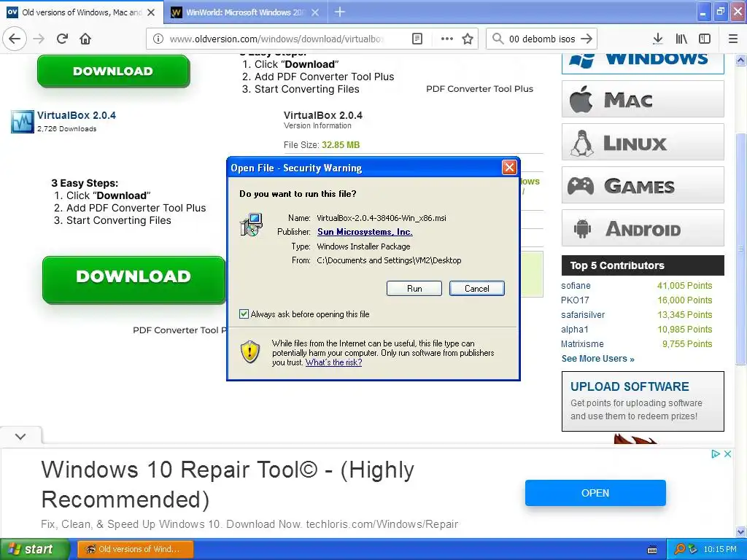Screen dimensions: 747x560
Task: Select the Old versions of Windows tab
Action: [x=82, y=12]
